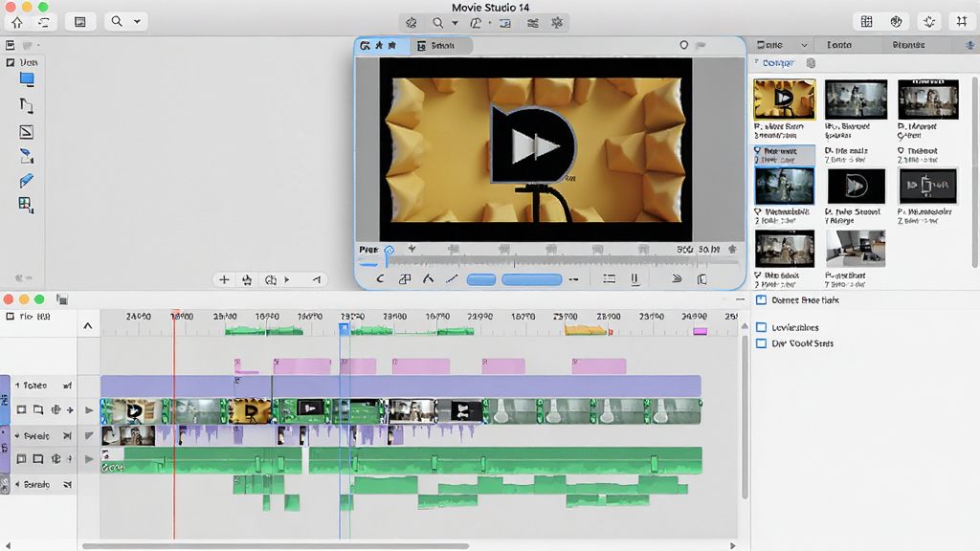Click the copy pages icon at preview bottom right
This screenshot has width=980, height=551.
tap(702, 279)
